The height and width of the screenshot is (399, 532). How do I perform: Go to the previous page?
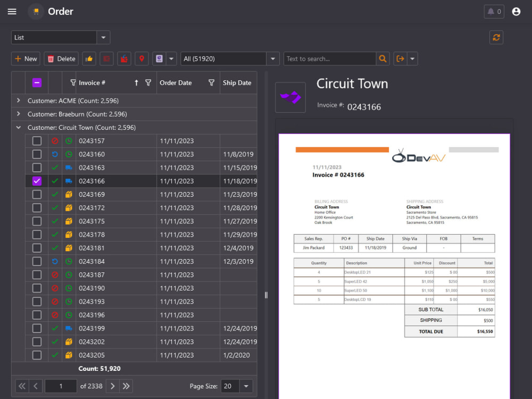point(35,386)
